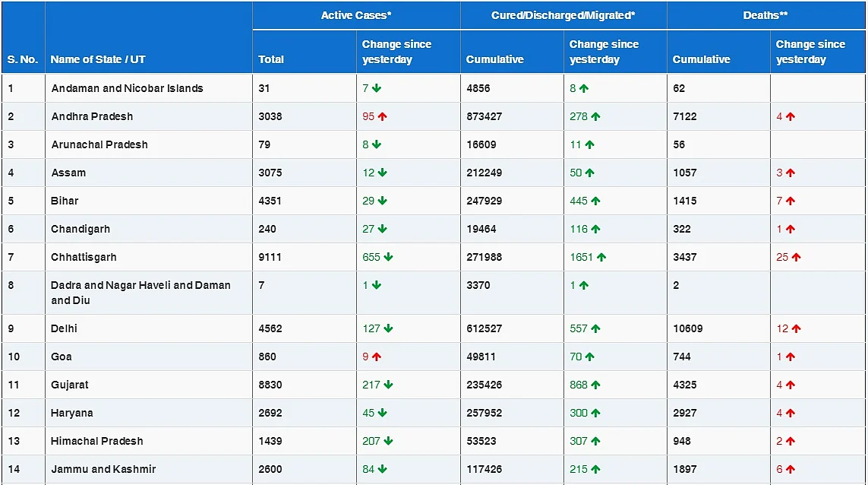Viewport: 868px width, 485px height.
Task: Click Andhra Pradesh green up arrow beside 278
Action: [595, 116]
